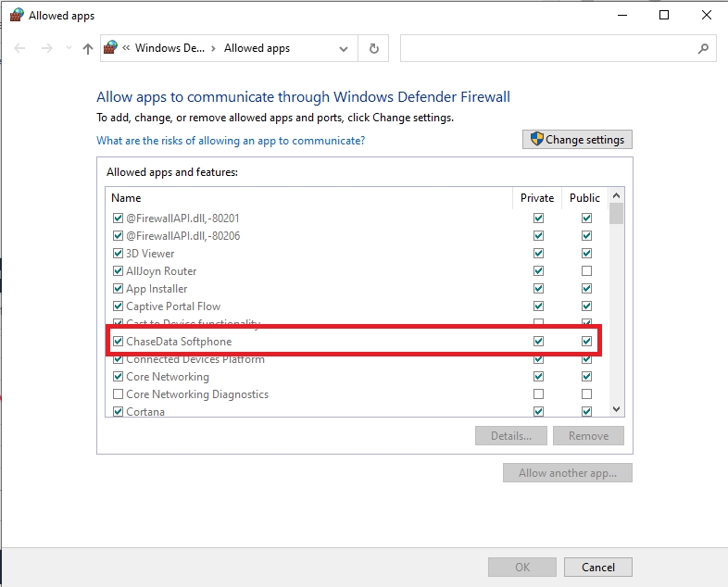728x587 pixels.
Task: Click the Private column header
Action: pyautogui.click(x=537, y=198)
